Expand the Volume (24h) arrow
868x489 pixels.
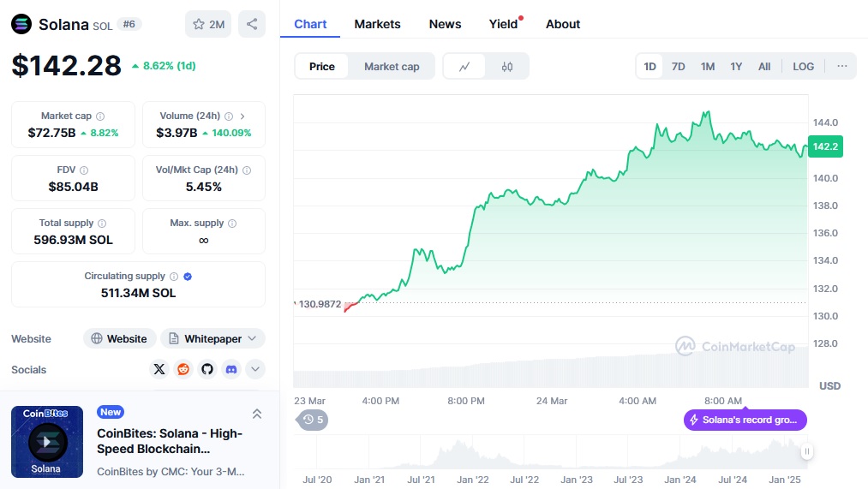tap(242, 116)
